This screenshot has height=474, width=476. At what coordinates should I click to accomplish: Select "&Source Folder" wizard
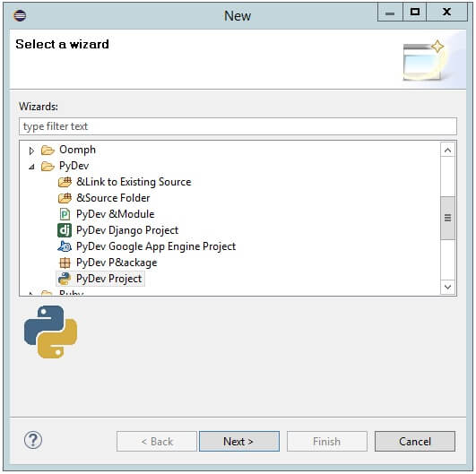coord(113,198)
